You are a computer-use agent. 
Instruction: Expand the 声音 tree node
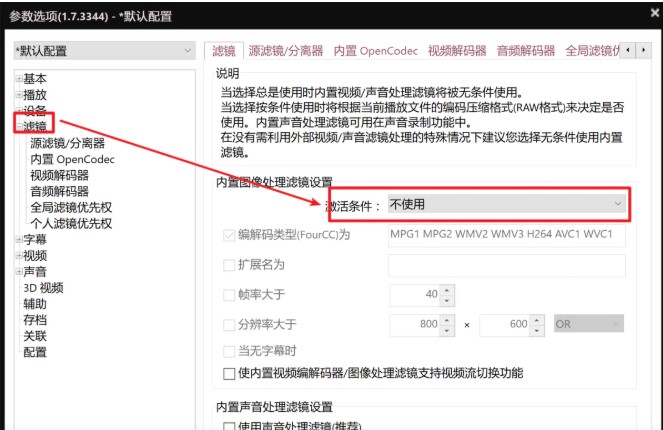click(x=19, y=271)
